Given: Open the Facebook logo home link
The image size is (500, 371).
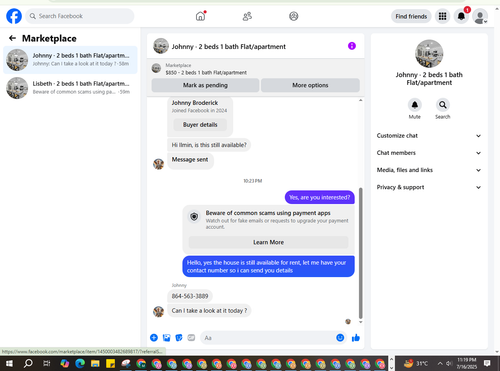Looking at the screenshot, I should tap(14, 16).
